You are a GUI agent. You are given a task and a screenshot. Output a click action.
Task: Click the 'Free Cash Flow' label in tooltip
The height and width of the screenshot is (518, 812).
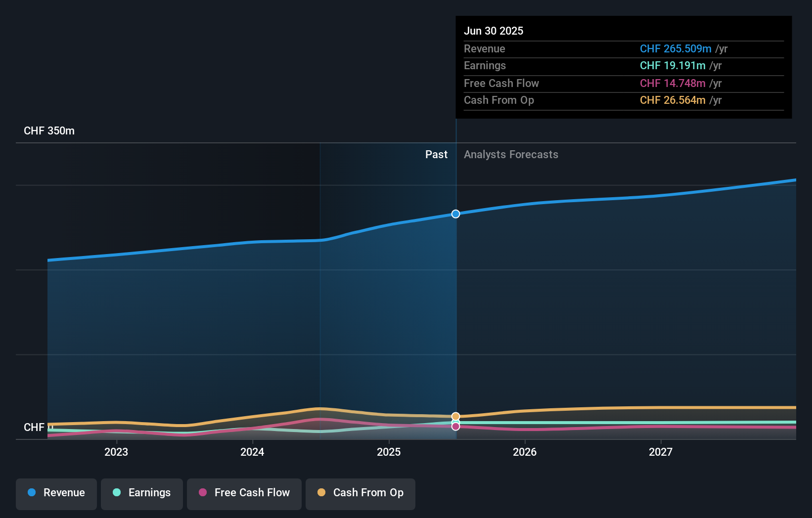tap(501, 83)
